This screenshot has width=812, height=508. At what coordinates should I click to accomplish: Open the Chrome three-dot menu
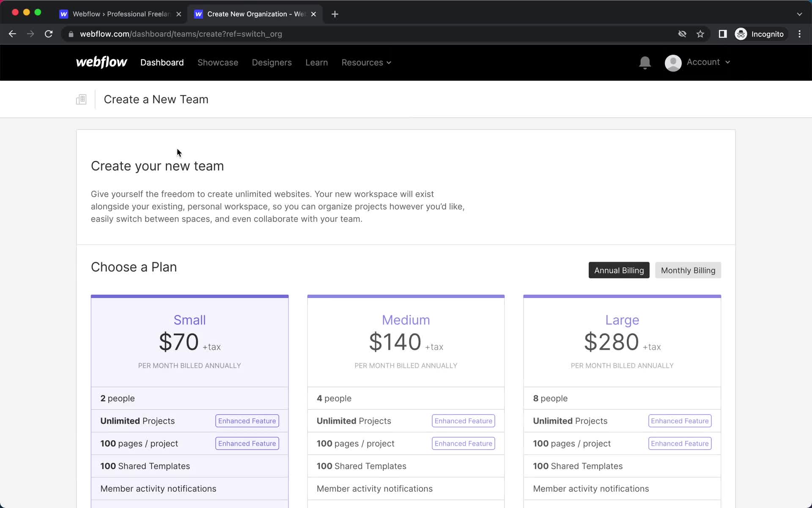coord(799,34)
